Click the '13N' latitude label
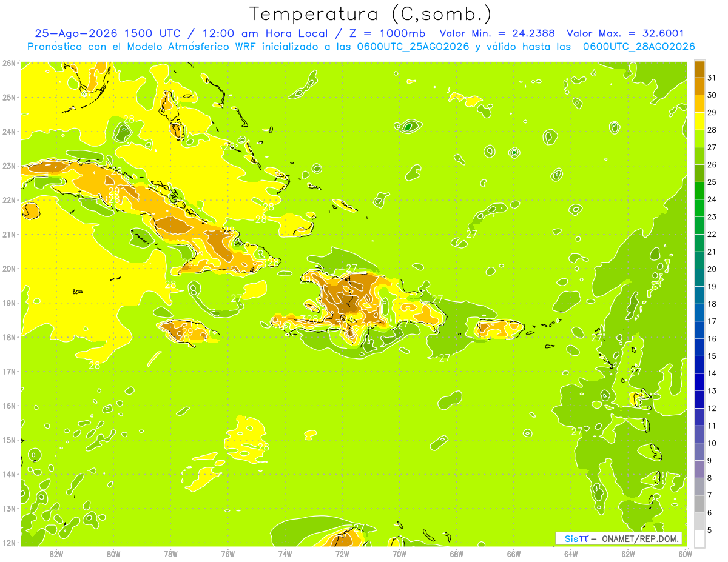The image size is (728, 562). pyautogui.click(x=9, y=508)
